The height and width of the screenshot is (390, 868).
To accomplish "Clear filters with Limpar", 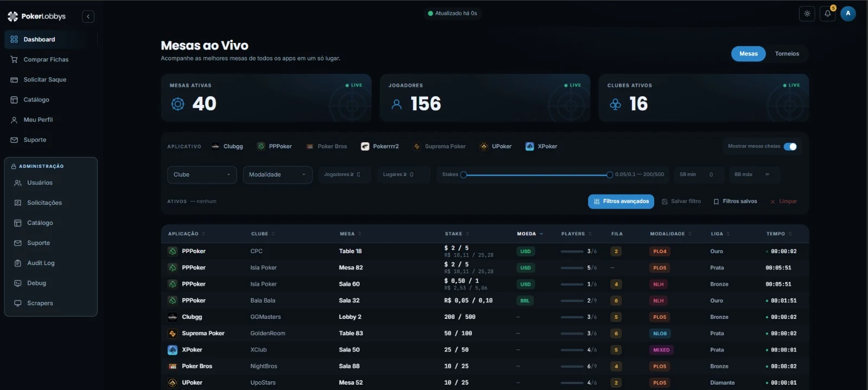I will coord(783,202).
